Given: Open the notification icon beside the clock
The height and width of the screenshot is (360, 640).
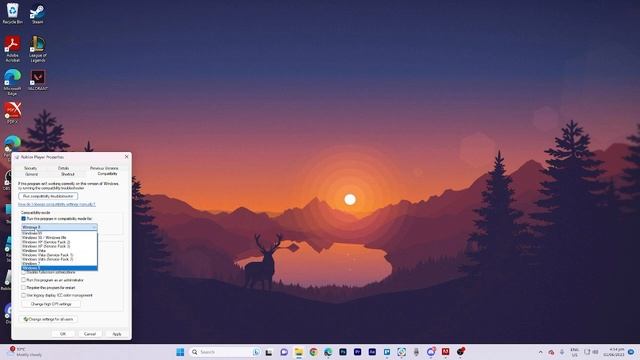Looking at the screenshot, I should coord(631,352).
